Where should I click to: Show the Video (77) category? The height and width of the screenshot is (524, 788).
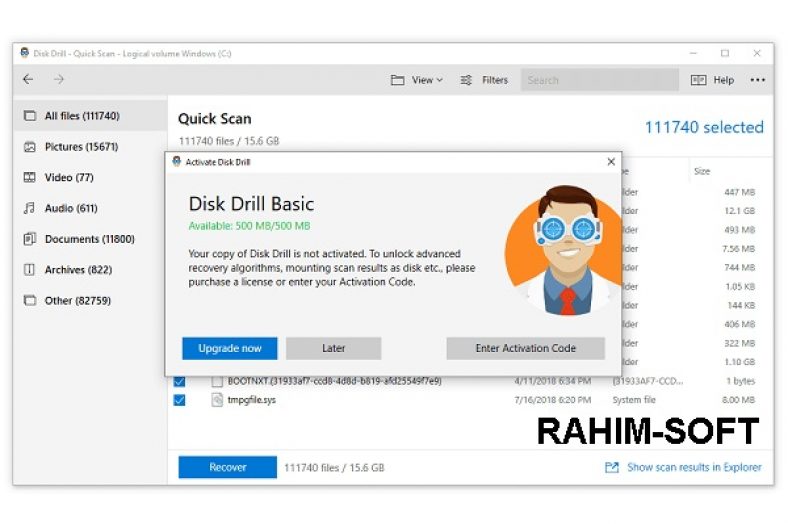[x=90, y=177]
